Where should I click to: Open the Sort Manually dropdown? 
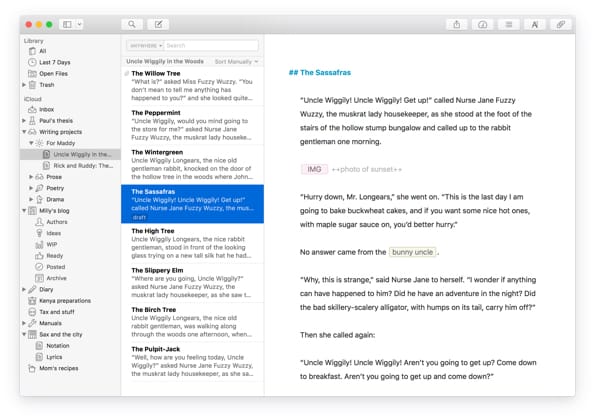click(236, 61)
